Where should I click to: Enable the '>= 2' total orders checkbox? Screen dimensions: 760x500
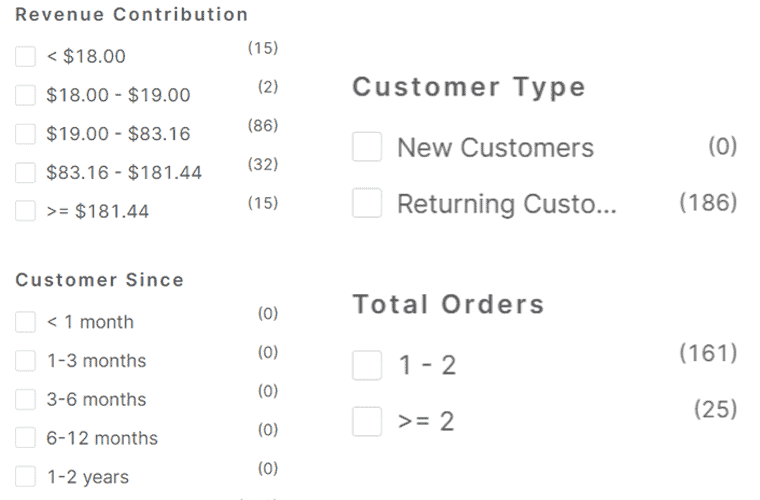tap(367, 422)
